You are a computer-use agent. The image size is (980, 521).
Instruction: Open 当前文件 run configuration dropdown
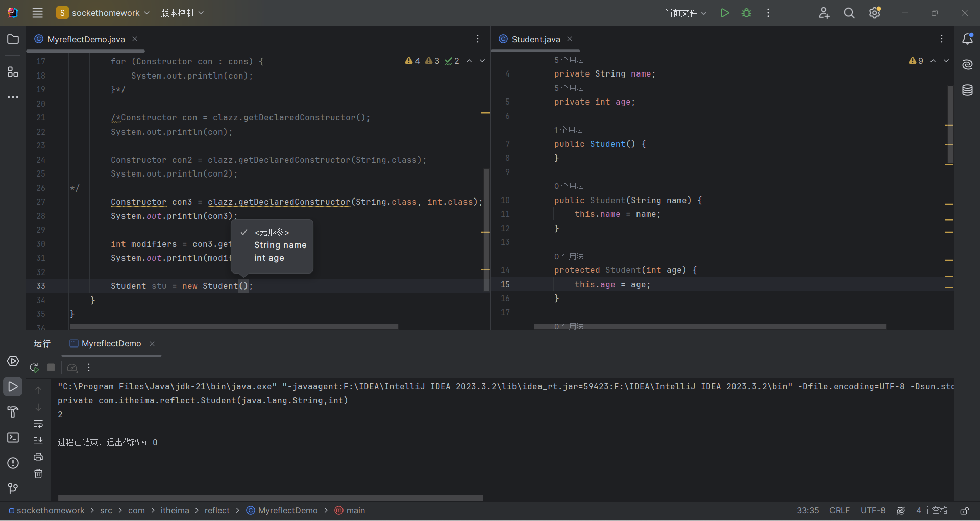[x=685, y=13]
